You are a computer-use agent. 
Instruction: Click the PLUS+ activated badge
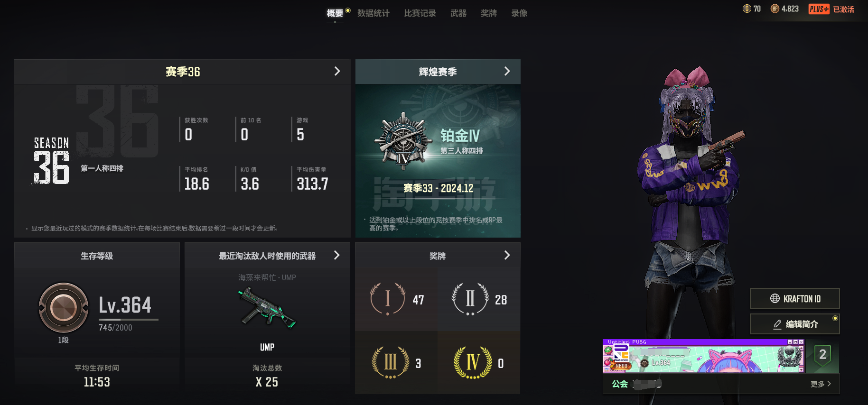click(831, 9)
